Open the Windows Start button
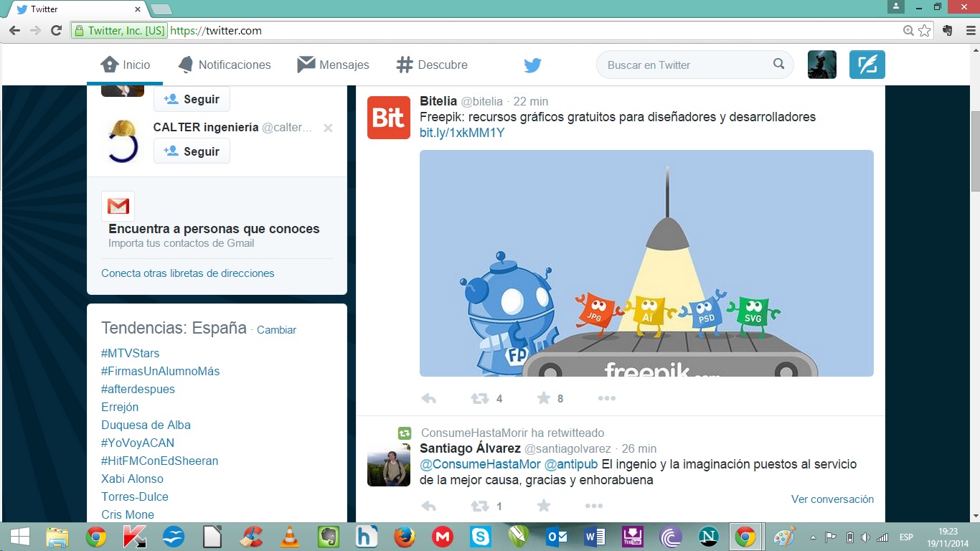980x551 pixels. coord(19,537)
